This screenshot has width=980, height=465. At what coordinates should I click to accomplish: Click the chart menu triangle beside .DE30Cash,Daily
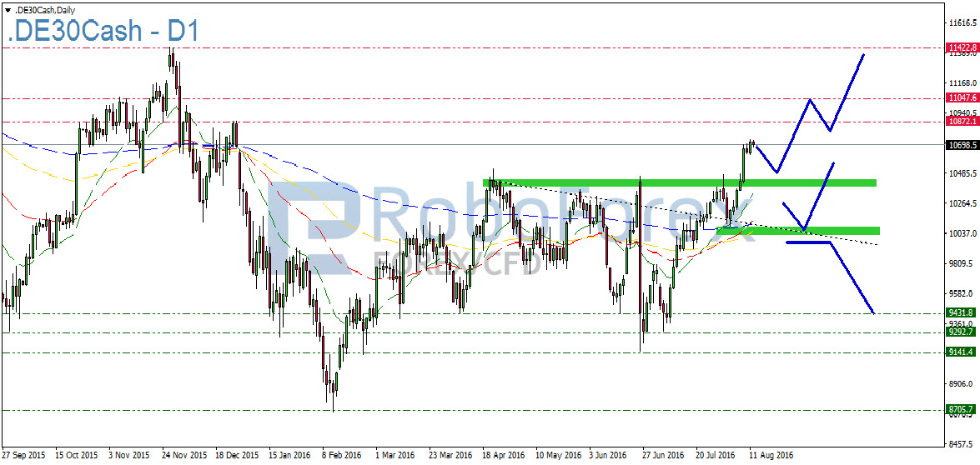pos(8,9)
